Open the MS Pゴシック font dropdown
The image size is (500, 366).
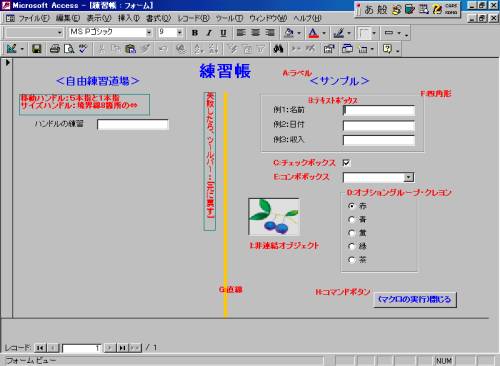pyautogui.click(x=149, y=32)
